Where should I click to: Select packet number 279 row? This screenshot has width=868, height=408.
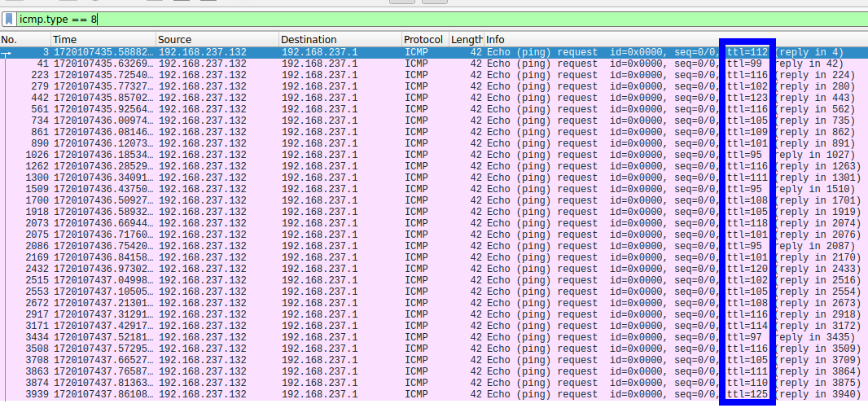(x=434, y=86)
